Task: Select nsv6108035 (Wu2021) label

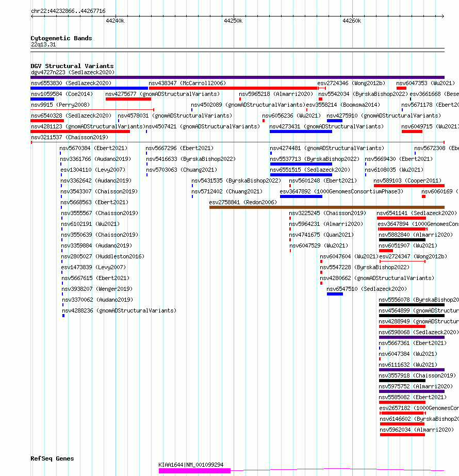Action: 394,170
